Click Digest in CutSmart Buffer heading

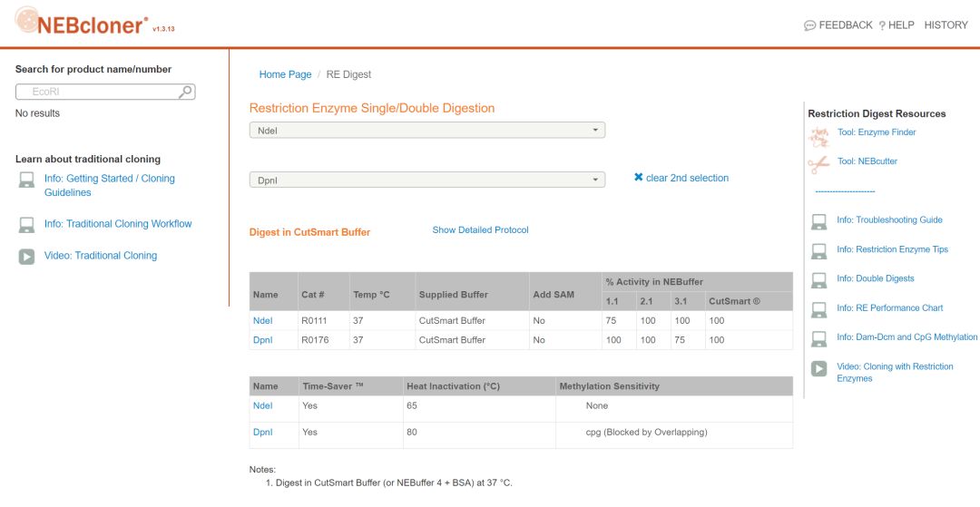pyautogui.click(x=309, y=232)
